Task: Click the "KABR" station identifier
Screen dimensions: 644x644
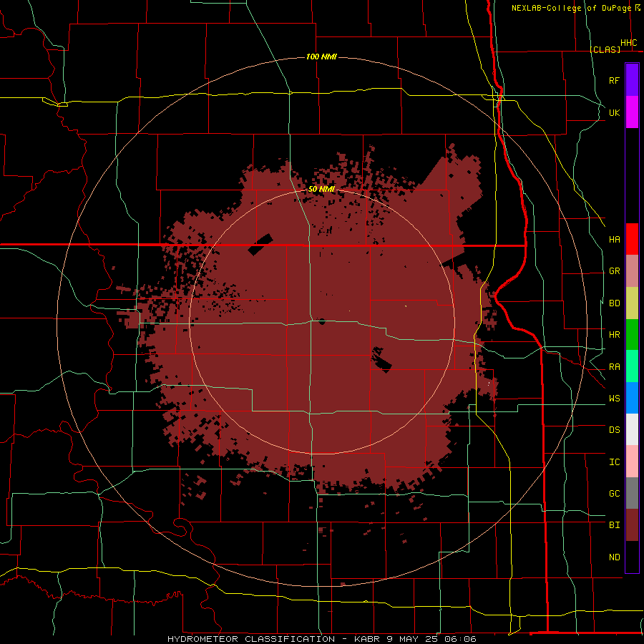Action: (367, 639)
